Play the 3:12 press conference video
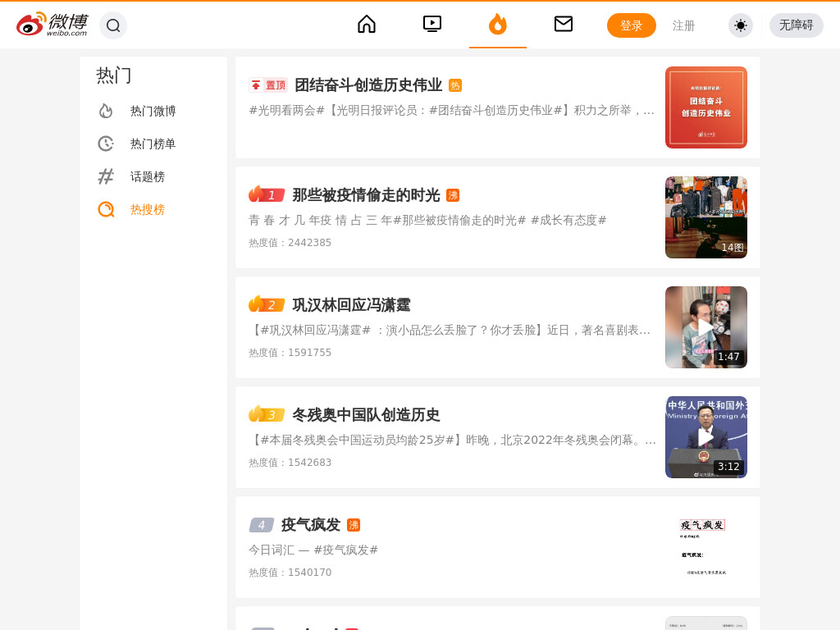Viewport: 840px width, 630px height. pyautogui.click(x=706, y=437)
